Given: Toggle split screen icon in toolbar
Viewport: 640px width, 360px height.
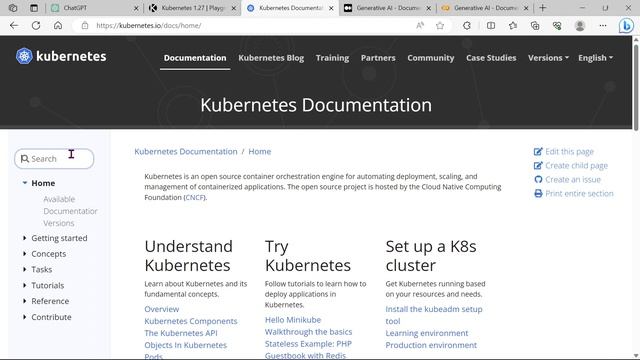Looking at the screenshot, I should click(x=491, y=25).
